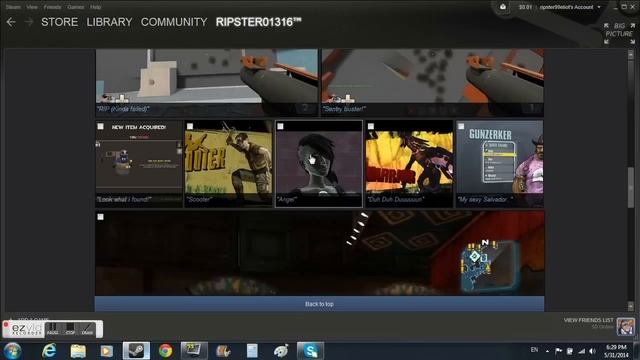640x360 pixels.
Task: Switch to Steam taskbar icon
Action: [136, 351]
